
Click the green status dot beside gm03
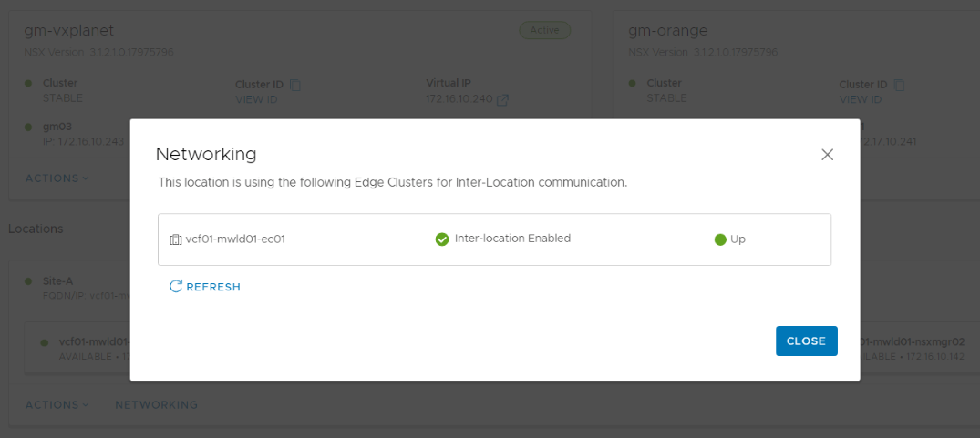(x=29, y=127)
